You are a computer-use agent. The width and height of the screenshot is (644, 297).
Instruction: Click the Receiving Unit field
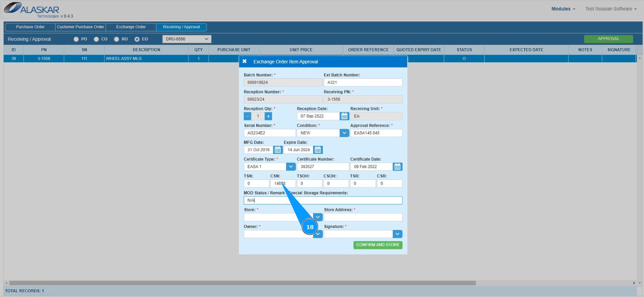pyautogui.click(x=376, y=116)
